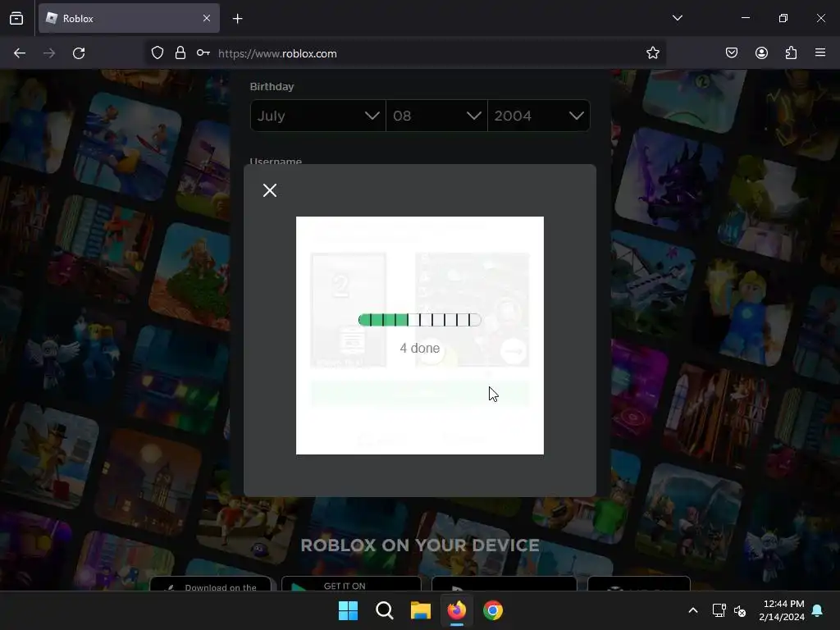Open the Firefox application menu
Screen dimensions: 840x630
(x=820, y=52)
